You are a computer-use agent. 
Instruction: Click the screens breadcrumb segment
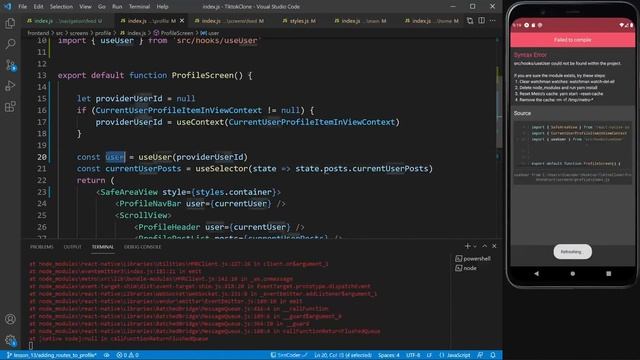(x=79, y=33)
